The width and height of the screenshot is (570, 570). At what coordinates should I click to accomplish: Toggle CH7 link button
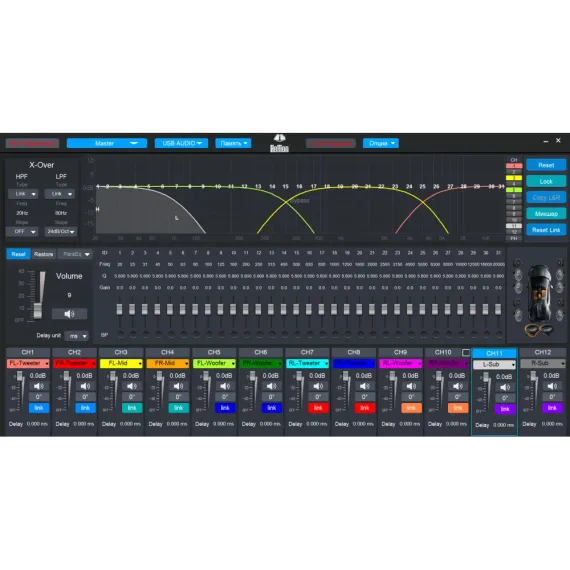tap(318, 408)
